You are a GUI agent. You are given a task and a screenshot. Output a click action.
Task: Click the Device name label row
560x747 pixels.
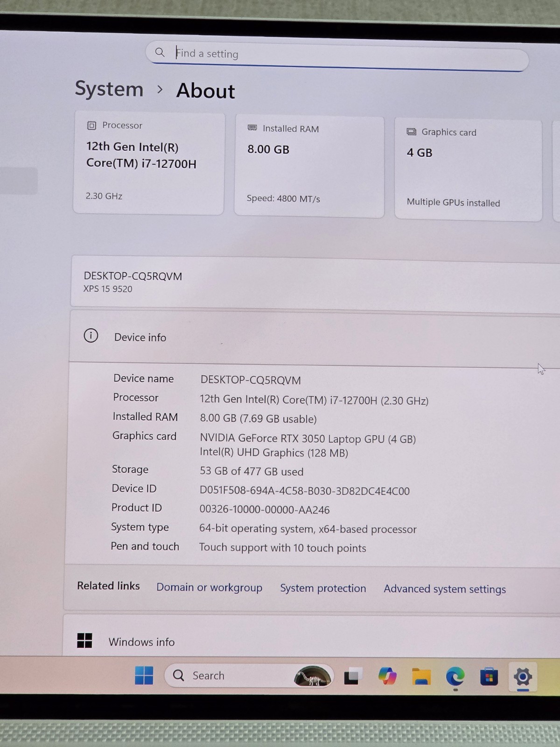143,379
